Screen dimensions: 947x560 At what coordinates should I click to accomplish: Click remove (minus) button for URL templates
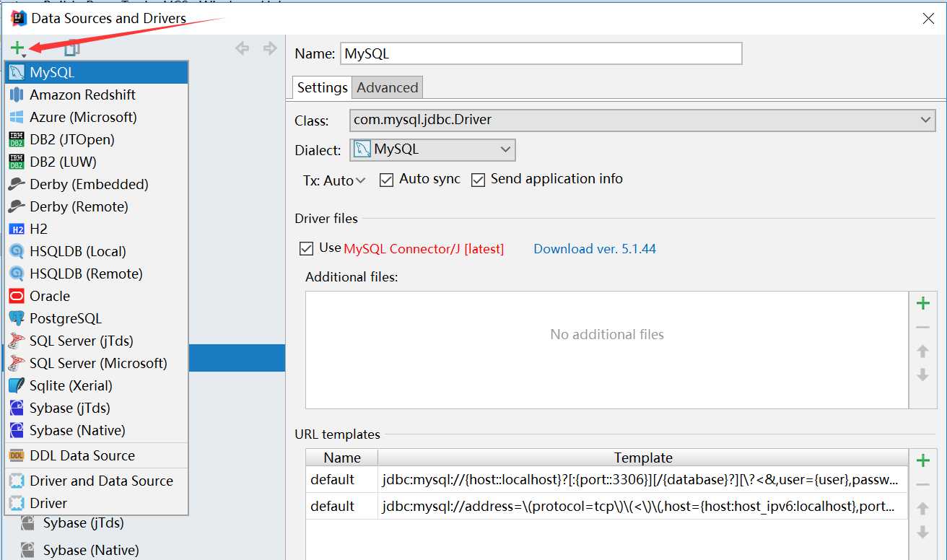pos(922,485)
